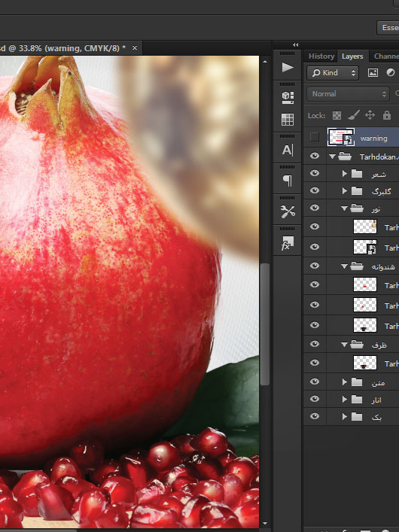Open the Styles fx panel icon
Image resolution: width=399 pixels, height=532 pixels.
tap(288, 242)
